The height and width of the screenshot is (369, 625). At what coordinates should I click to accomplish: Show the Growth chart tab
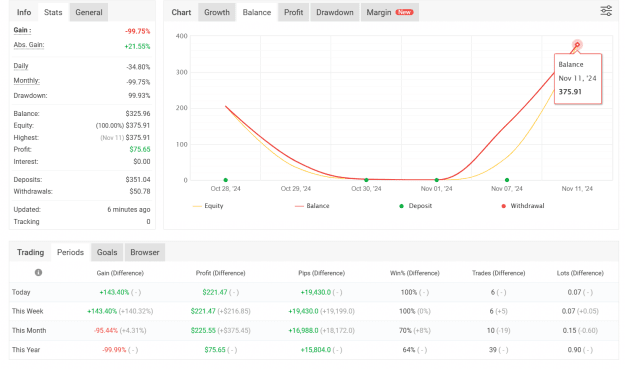pos(217,12)
